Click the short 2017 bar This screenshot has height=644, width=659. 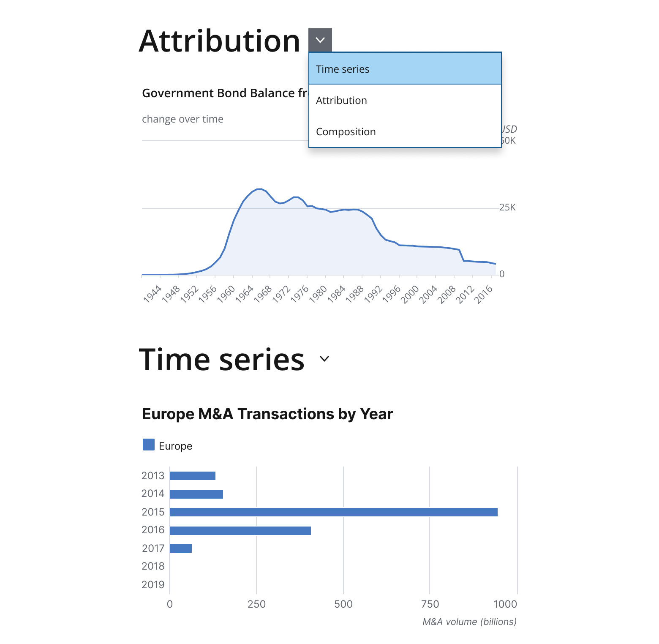click(181, 548)
